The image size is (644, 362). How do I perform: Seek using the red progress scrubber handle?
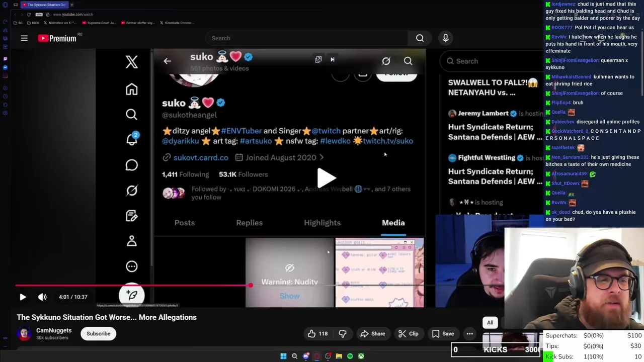[250, 285]
